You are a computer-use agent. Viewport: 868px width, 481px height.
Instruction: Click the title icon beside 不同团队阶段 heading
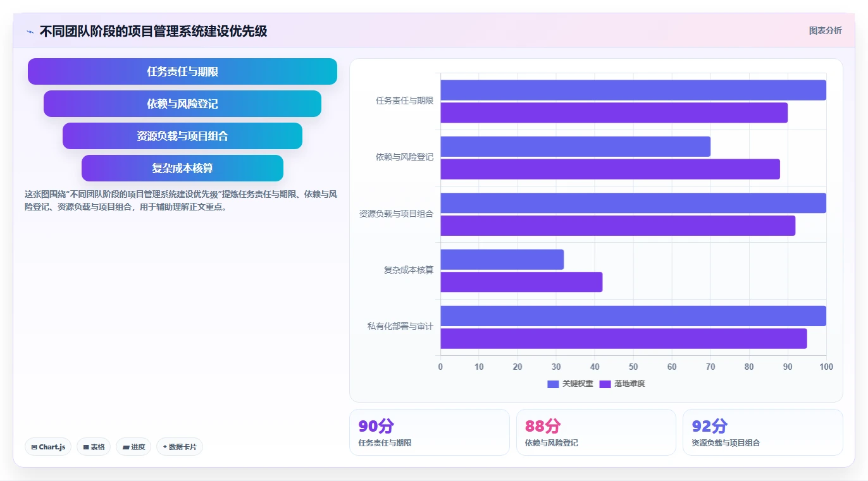(30, 32)
